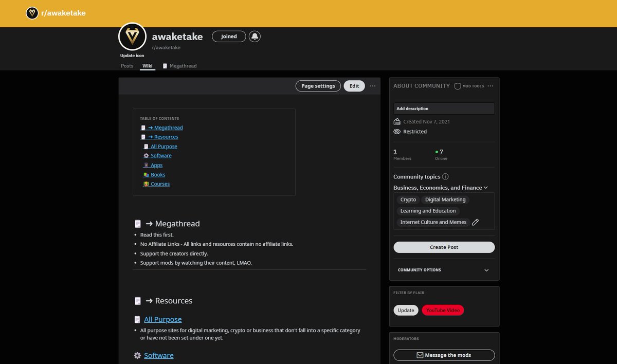Expand the Community Options section
Screen dimensions: 617x364
[x=444, y=270]
